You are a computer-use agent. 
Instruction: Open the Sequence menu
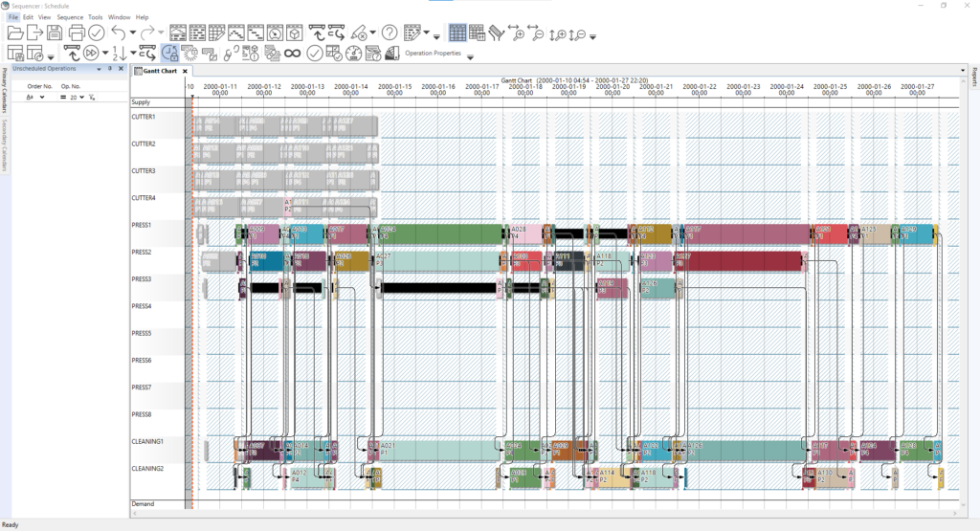(x=70, y=17)
